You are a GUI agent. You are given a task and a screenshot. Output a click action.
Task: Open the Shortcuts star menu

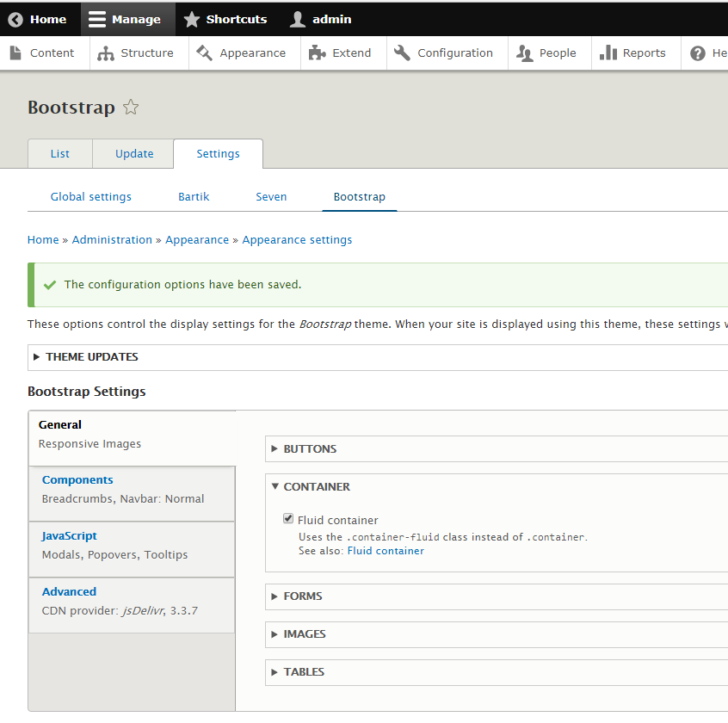tap(191, 18)
